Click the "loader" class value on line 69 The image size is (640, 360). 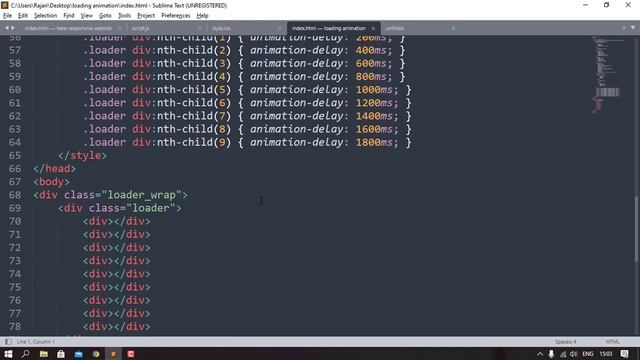[151, 208]
